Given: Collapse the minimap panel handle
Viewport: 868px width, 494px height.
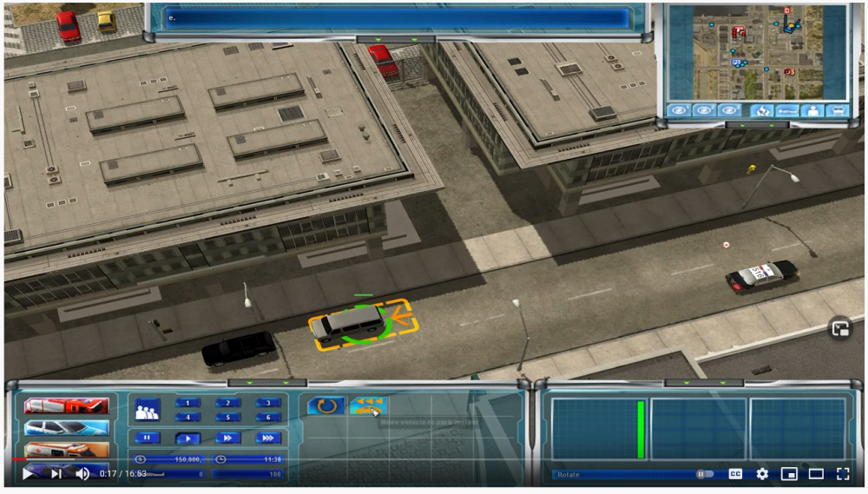Looking at the screenshot, I should 757,125.
